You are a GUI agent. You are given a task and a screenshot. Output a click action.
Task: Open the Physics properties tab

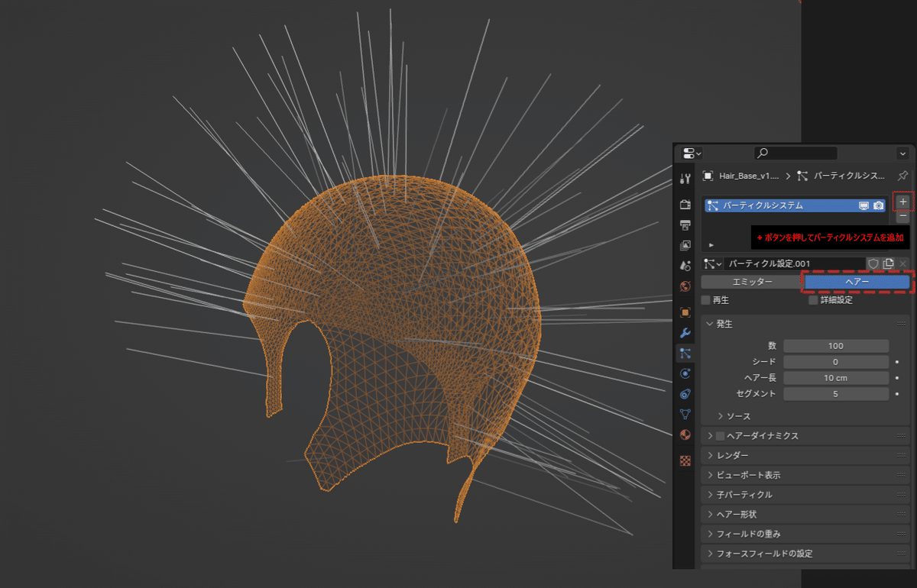[x=685, y=373]
